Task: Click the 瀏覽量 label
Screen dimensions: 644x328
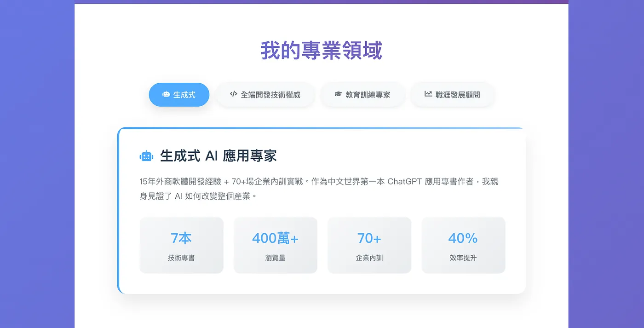Action: click(276, 258)
